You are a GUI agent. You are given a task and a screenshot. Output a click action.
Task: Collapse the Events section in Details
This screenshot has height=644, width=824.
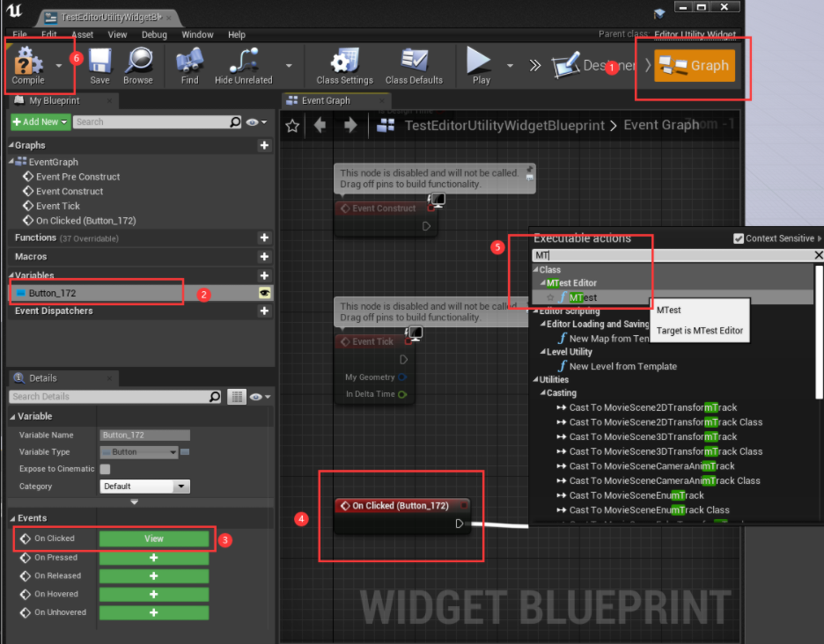(12, 518)
